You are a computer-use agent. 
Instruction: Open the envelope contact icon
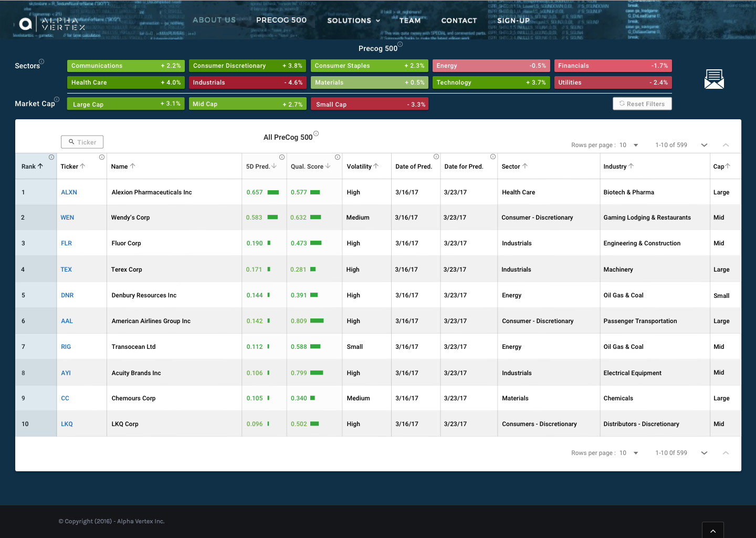click(714, 79)
